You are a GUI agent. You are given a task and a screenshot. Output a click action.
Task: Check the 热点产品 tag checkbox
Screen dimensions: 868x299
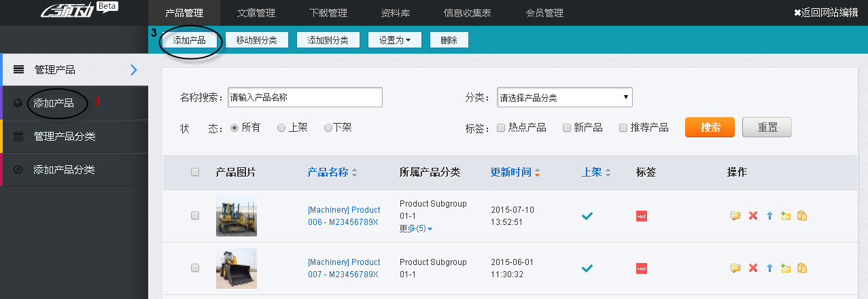coord(501,127)
